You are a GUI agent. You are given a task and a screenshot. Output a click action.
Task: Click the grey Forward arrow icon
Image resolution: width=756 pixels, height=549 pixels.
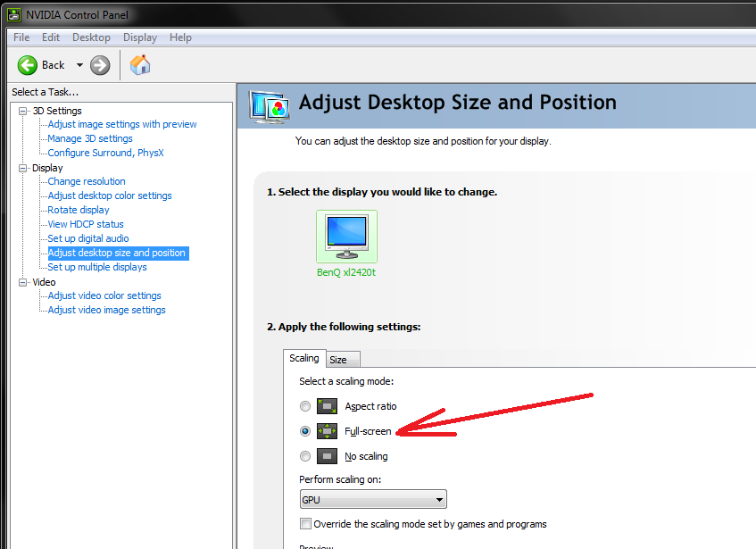click(100, 65)
